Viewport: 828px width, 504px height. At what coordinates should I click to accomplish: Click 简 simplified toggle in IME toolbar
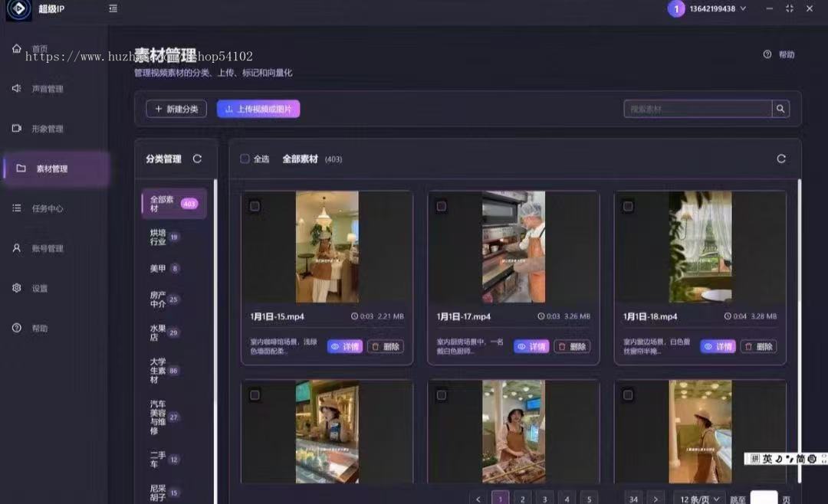pos(800,459)
